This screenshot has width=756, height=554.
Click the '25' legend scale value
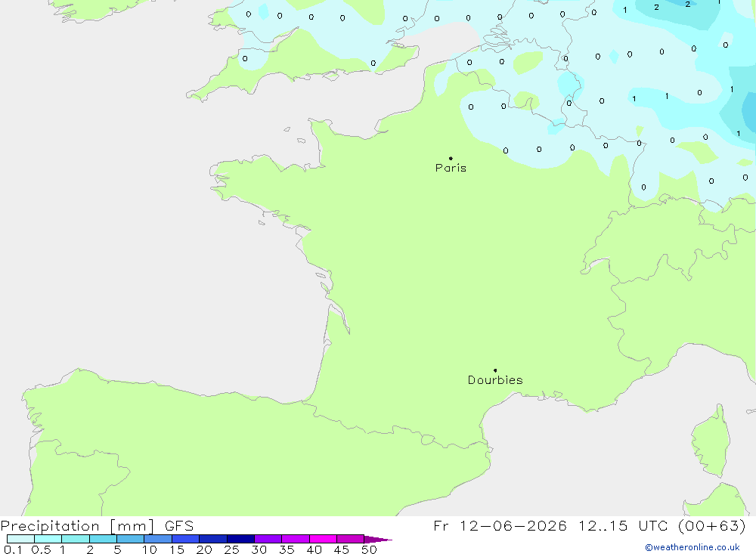point(231,549)
